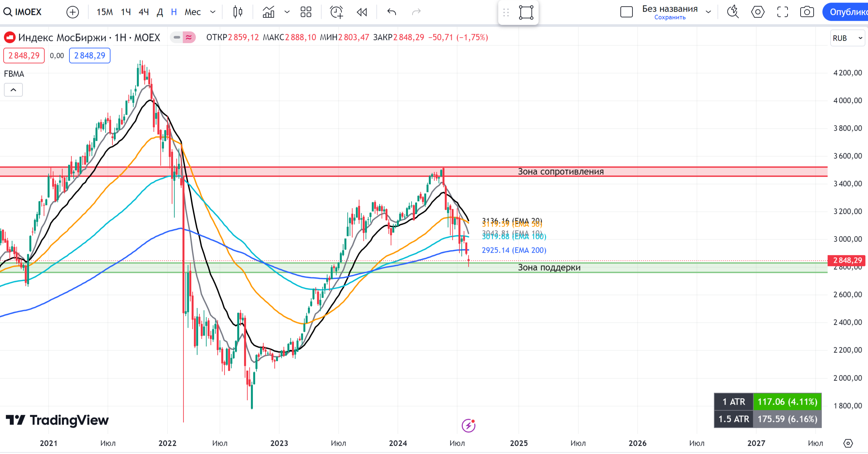
Task: Collapse the FBMA indicator legend
Action: coord(13,90)
